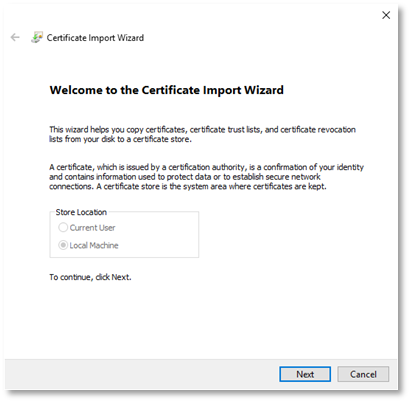
Task: Continue by clicking the Next button
Action: pos(305,374)
